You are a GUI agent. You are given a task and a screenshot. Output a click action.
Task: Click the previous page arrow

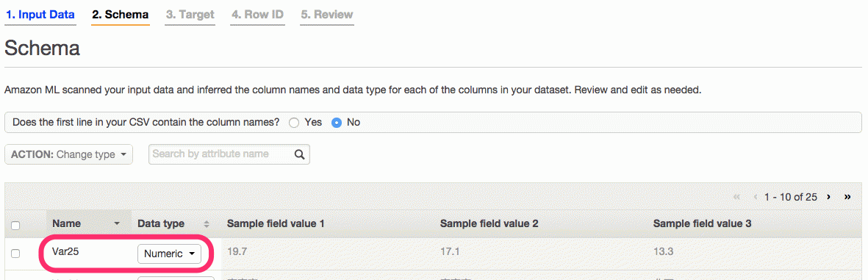[x=755, y=197]
